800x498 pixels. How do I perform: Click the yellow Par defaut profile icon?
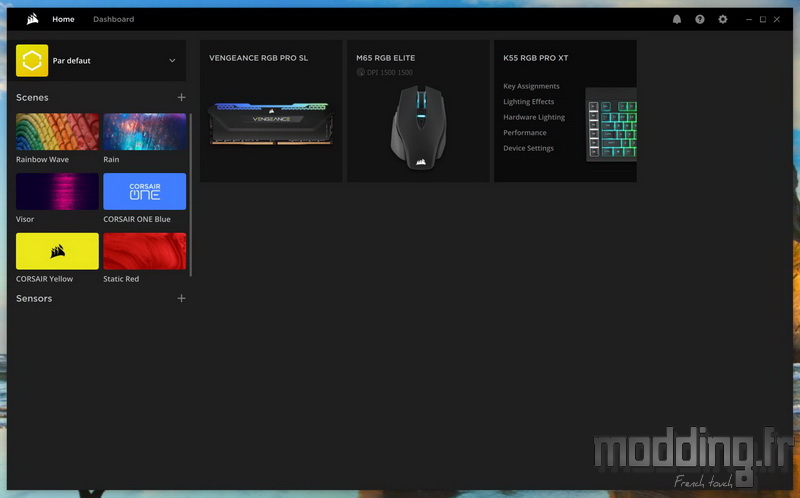click(32, 60)
